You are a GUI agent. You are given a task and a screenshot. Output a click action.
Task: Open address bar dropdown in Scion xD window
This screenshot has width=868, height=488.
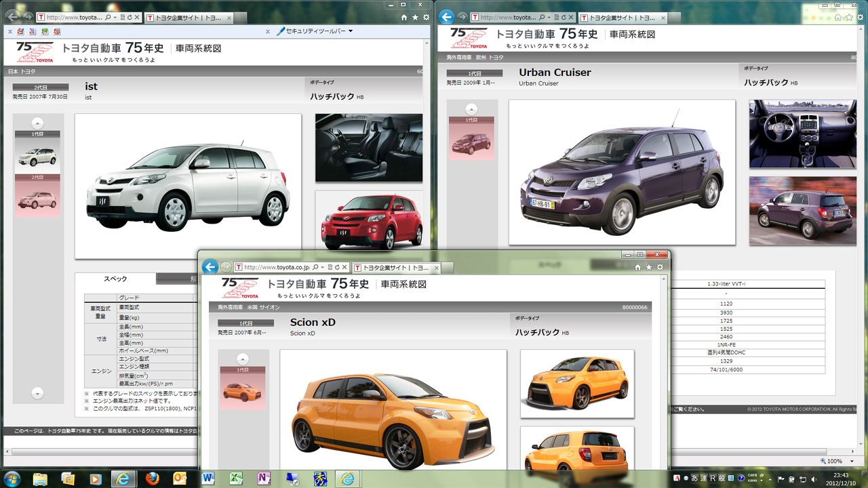(x=322, y=268)
